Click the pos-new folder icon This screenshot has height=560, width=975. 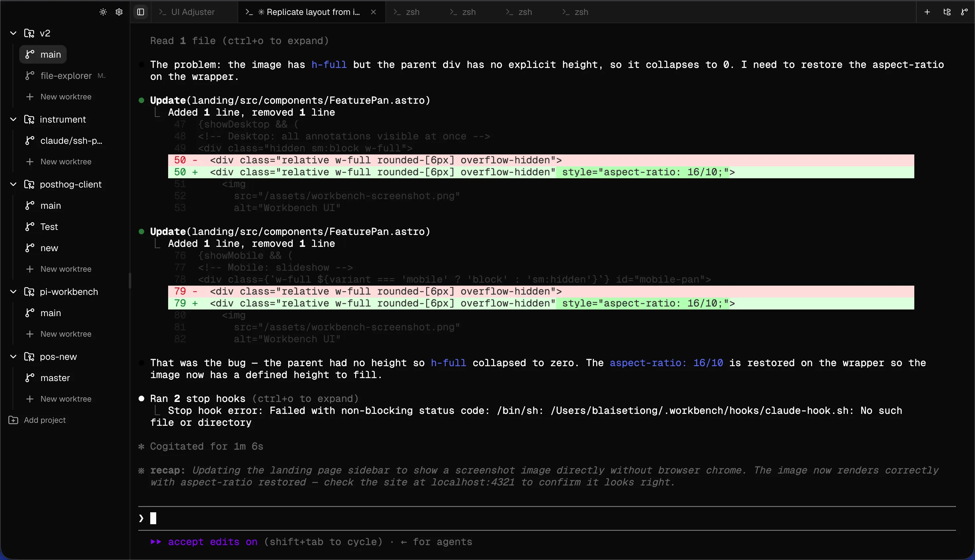[29, 357]
